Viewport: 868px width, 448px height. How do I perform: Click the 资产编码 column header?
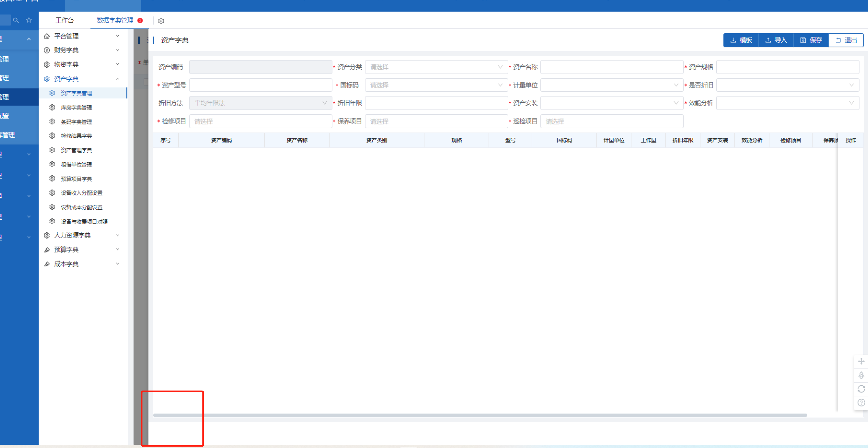(221, 140)
